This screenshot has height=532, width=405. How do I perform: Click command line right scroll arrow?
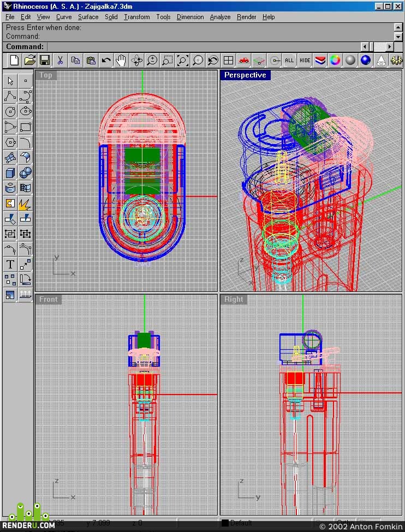(x=390, y=47)
